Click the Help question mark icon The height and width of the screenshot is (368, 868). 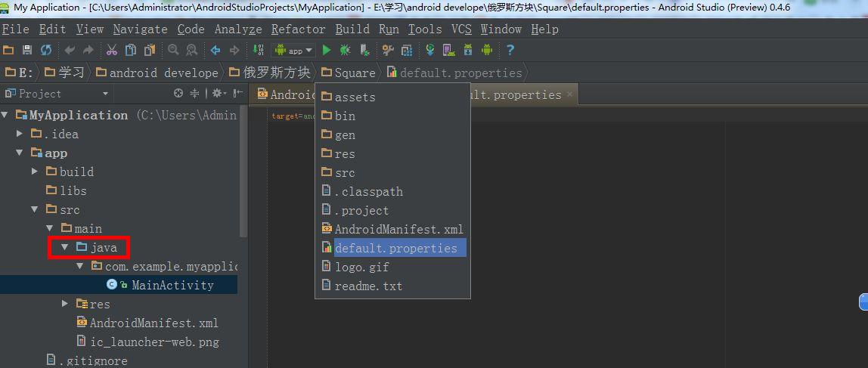[510, 51]
